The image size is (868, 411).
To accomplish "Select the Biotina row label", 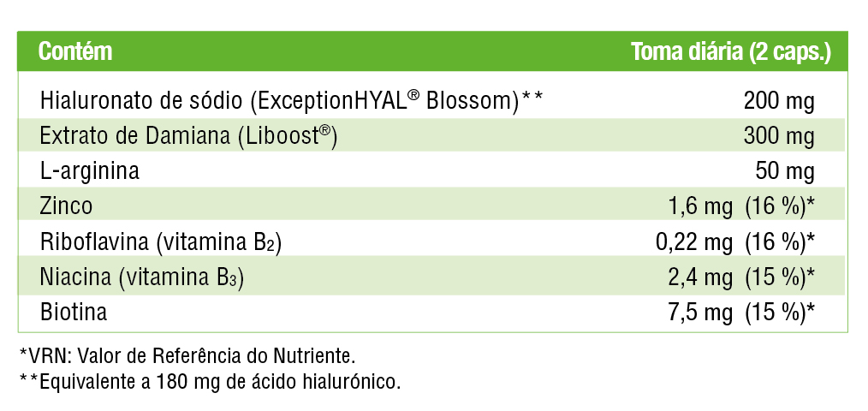I will pyautogui.click(x=74, y=312).
